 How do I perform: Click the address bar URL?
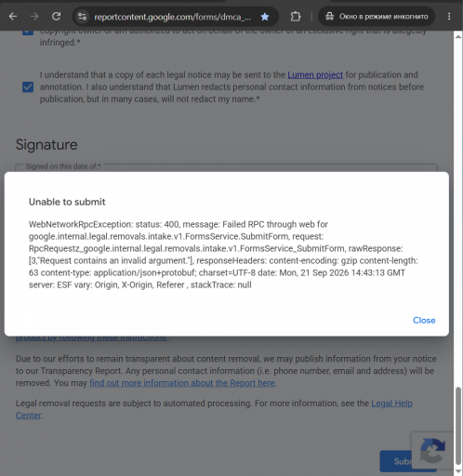pyautogui.click(x=172, y=17)
